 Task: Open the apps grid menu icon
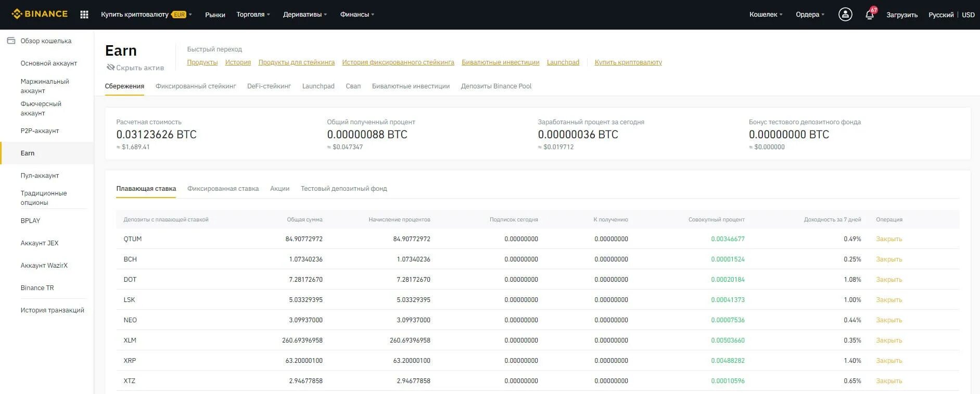coord(84,15)
